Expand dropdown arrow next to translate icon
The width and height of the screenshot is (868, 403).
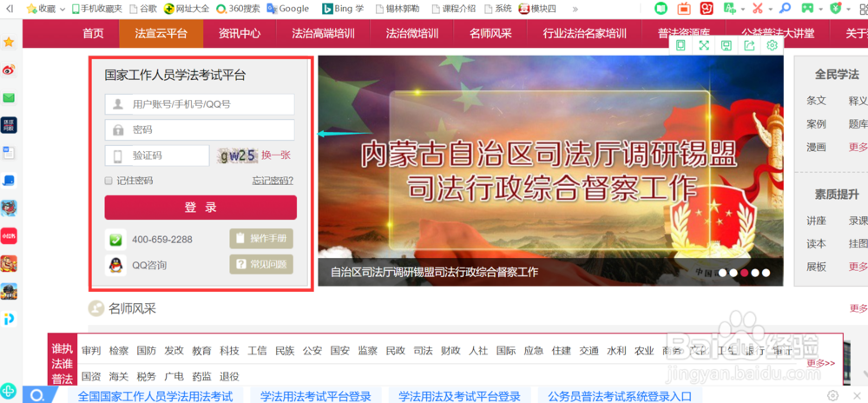click(742, 9)
